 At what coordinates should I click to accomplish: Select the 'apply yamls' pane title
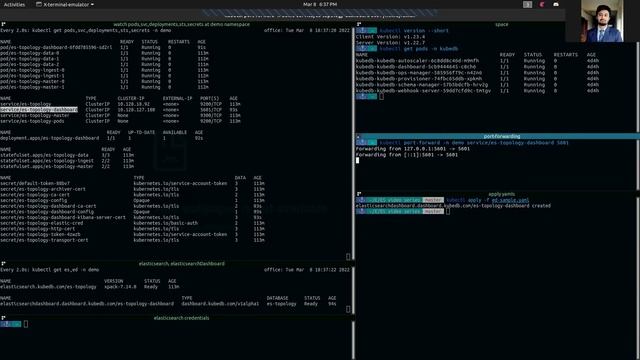502,194
